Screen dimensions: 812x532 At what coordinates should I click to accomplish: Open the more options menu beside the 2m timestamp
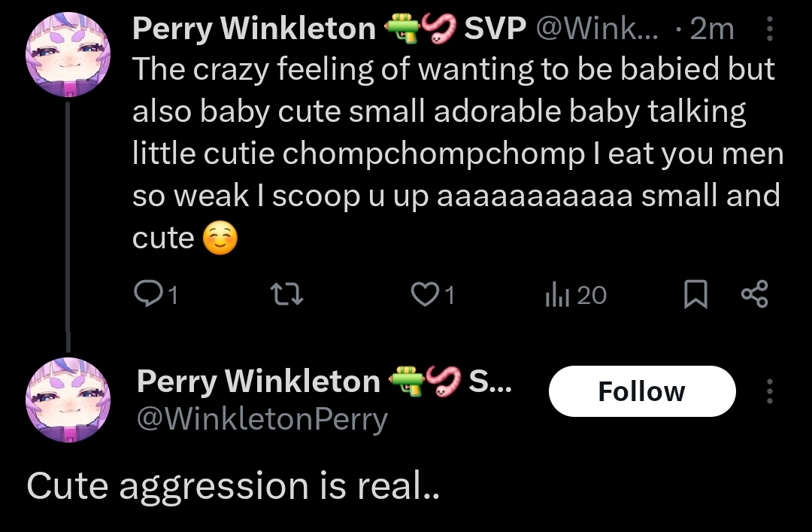coord(769,30)
